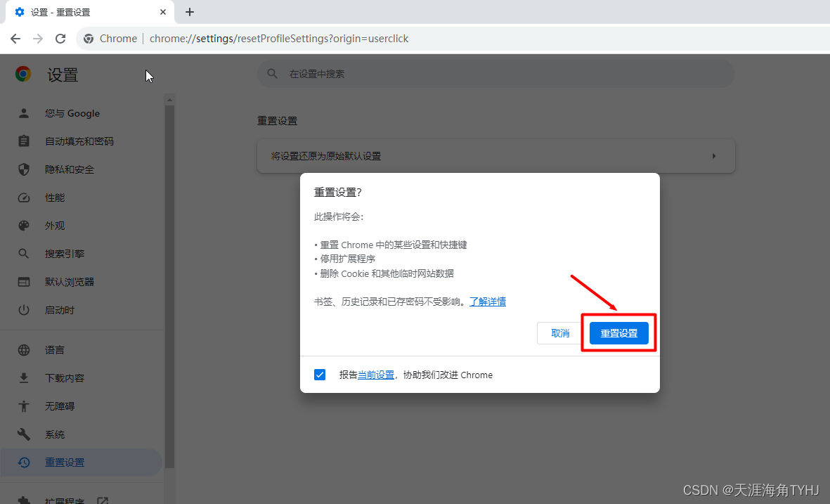This screenshot has height=504, width=830.
Task: Click the person icon for 您与 Google
Action: pyautogui.click(x=24, y=112)
